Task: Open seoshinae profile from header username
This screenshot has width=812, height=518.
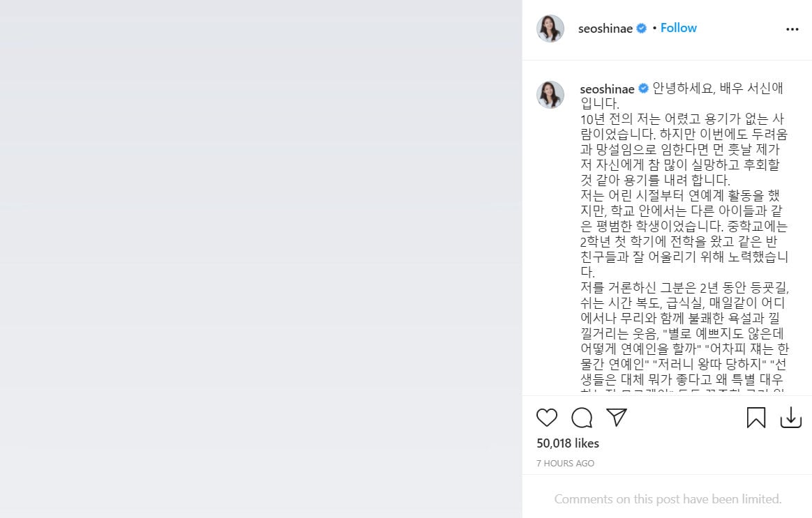Action: pyautogui.click(x=606, y=29)
